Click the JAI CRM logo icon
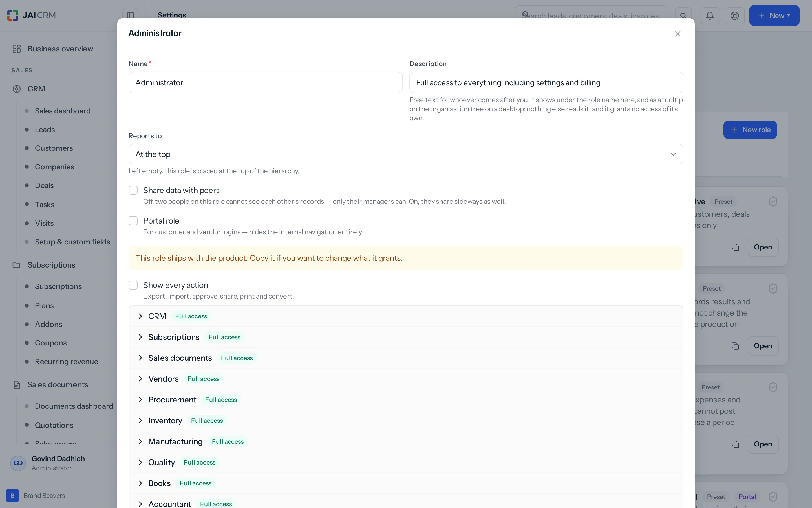The width and height of the screenshot is (812, 508). 13,16
